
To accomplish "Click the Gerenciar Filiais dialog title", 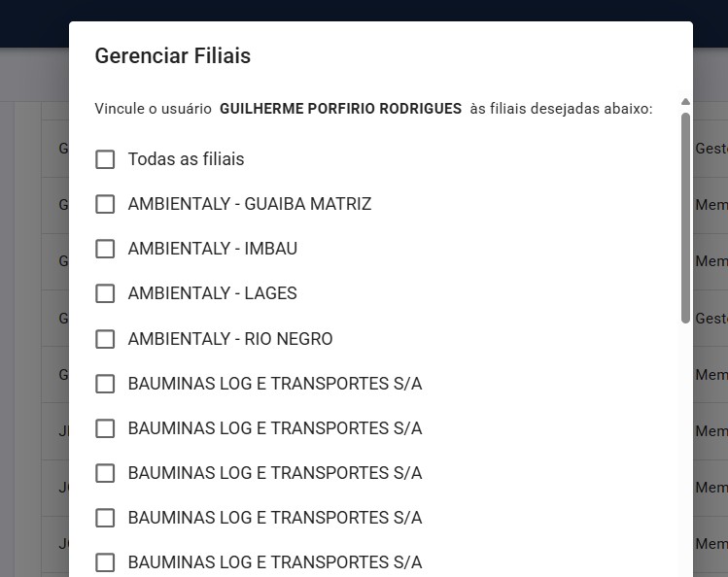I will pyautogui.click(x=173, y=56).
